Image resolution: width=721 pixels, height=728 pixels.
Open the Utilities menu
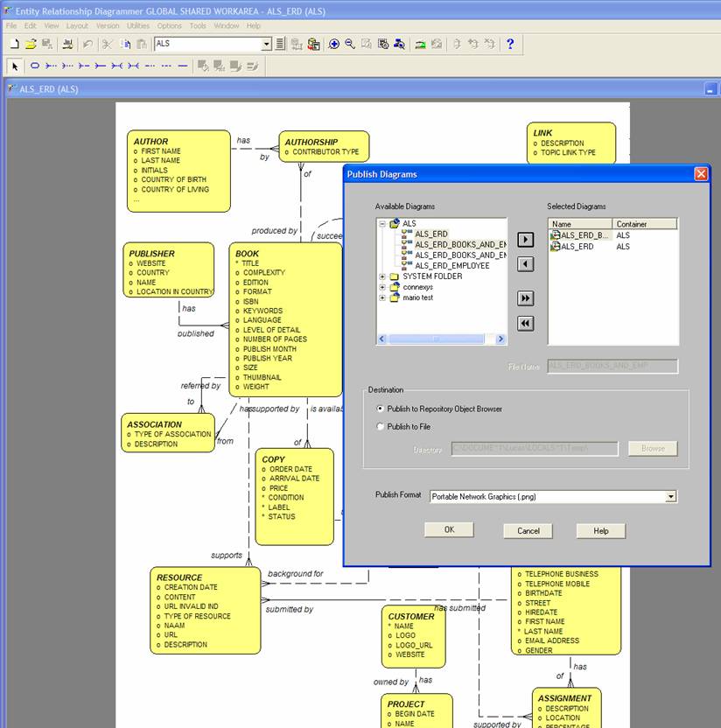(x=137, y=25)
